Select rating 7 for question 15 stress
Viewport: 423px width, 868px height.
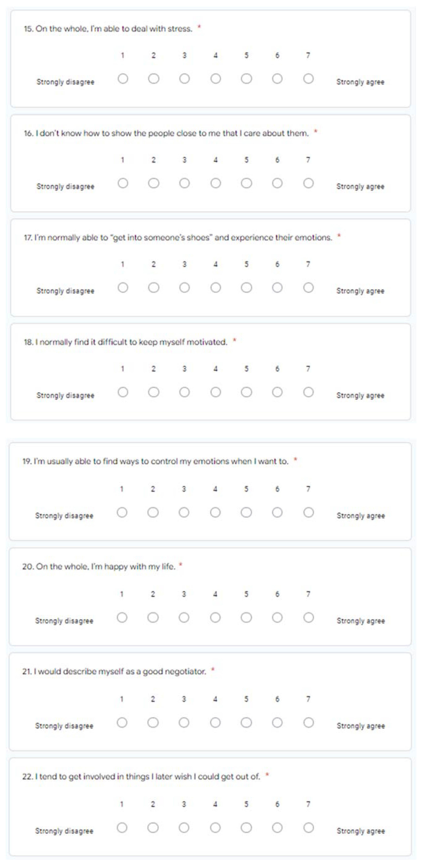click(308, 79)
